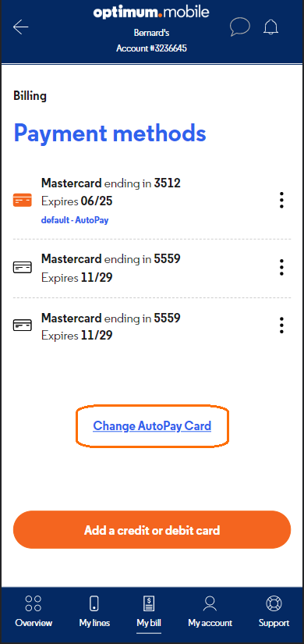Screen dimensions: 304x644
Task: Tap Add a credit or debit card button
Action: coord(152,530)
